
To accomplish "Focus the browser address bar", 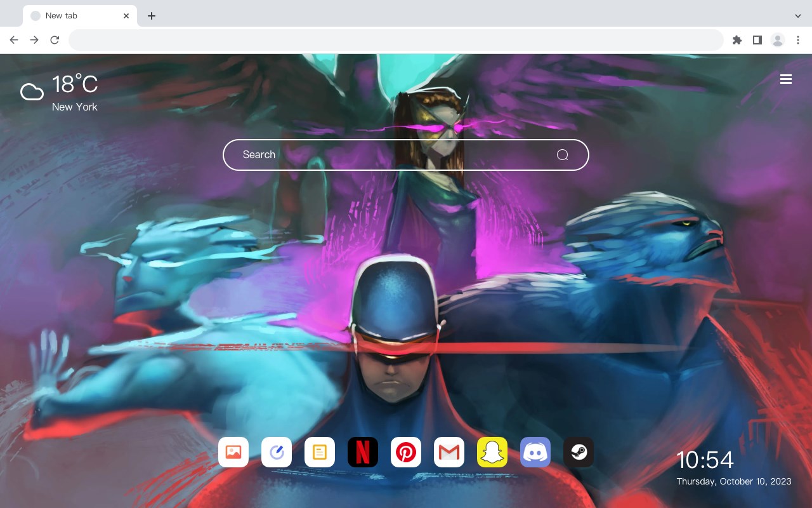I will [396, 40].
